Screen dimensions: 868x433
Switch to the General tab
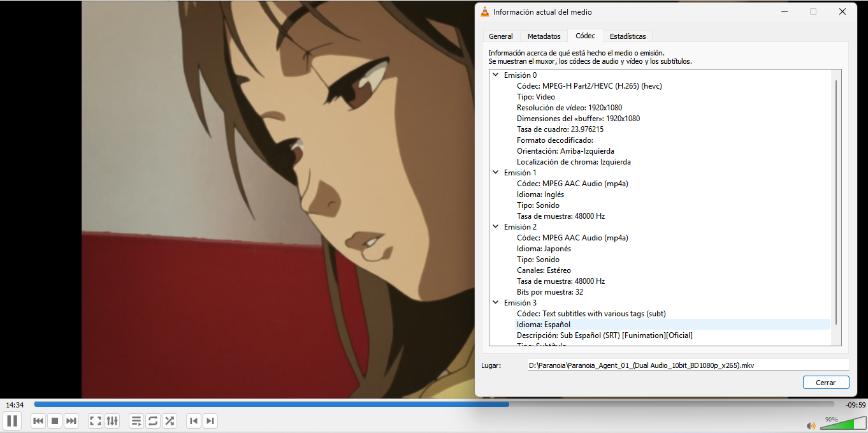coord(501,36)
